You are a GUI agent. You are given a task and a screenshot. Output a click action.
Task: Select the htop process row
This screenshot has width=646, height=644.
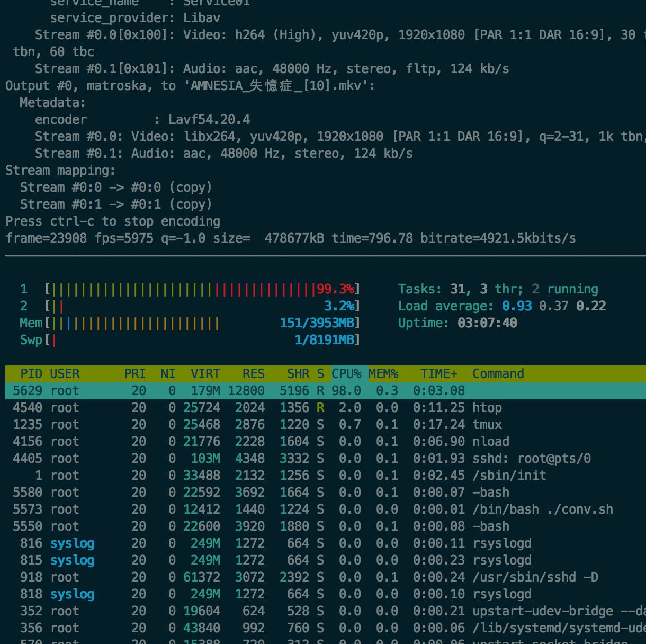tap(326, 408)
